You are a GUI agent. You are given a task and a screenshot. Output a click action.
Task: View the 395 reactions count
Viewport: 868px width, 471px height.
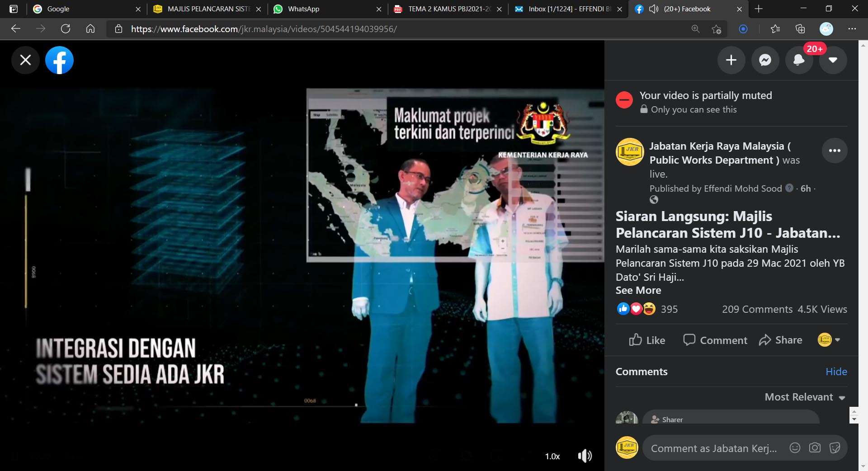tap(669, 309)
